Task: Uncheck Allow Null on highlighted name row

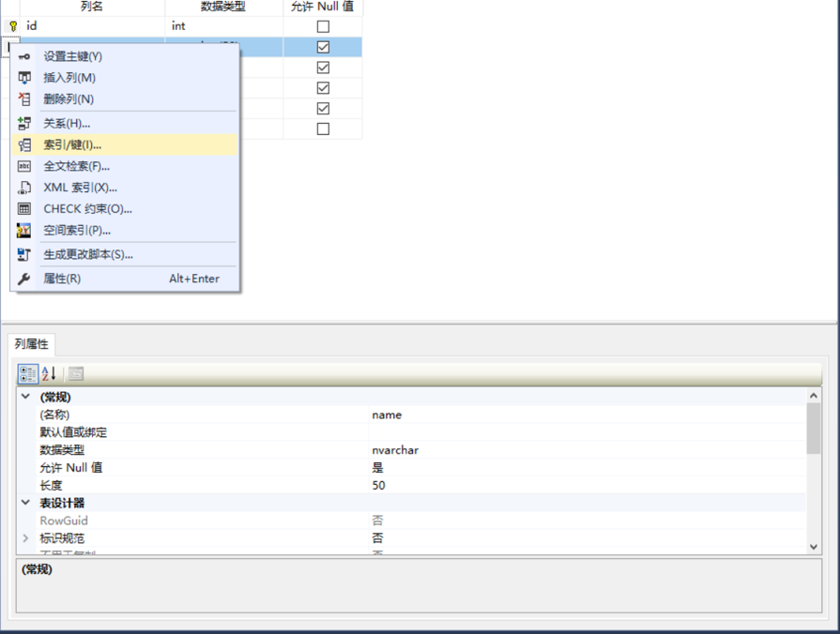Action: click(323, 47)
